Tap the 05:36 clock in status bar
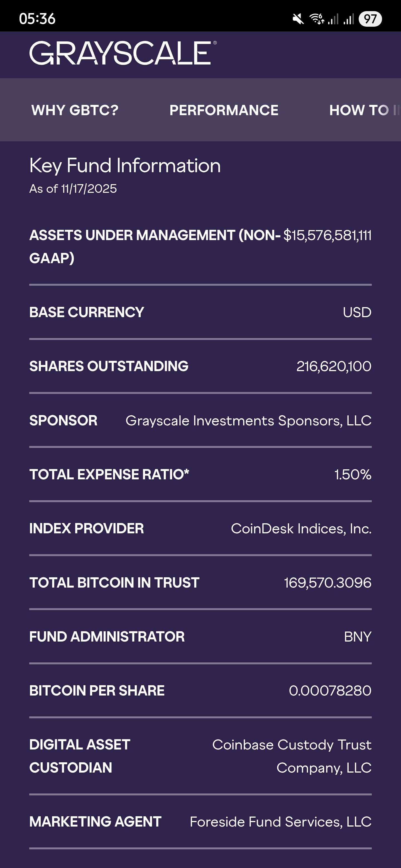 point(37,19)
